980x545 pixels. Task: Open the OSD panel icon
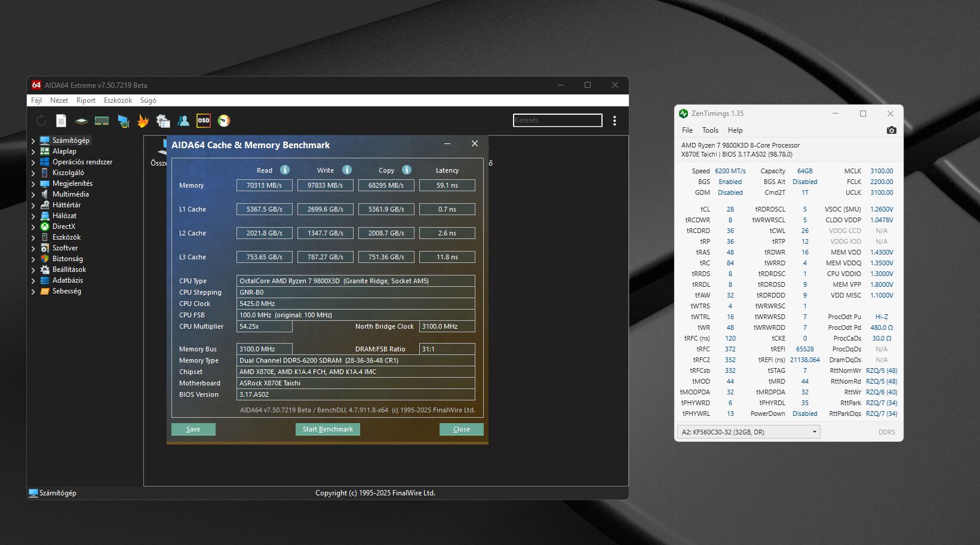point(204,121)
